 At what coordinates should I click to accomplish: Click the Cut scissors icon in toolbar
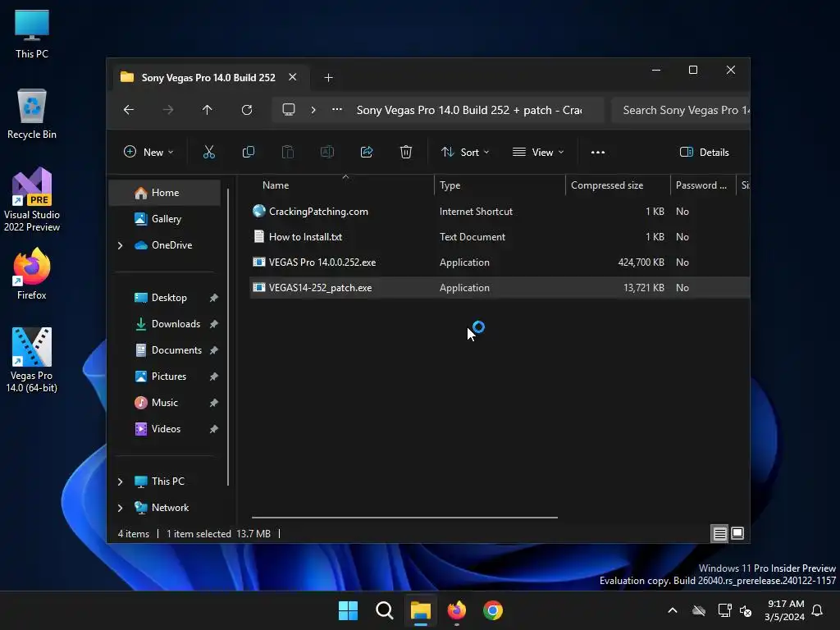209,152
